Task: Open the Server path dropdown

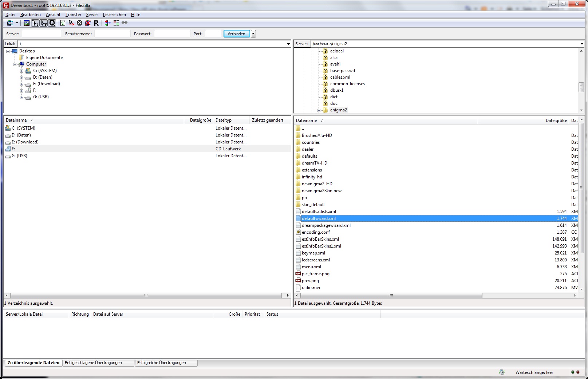Action: pos(581,44)
